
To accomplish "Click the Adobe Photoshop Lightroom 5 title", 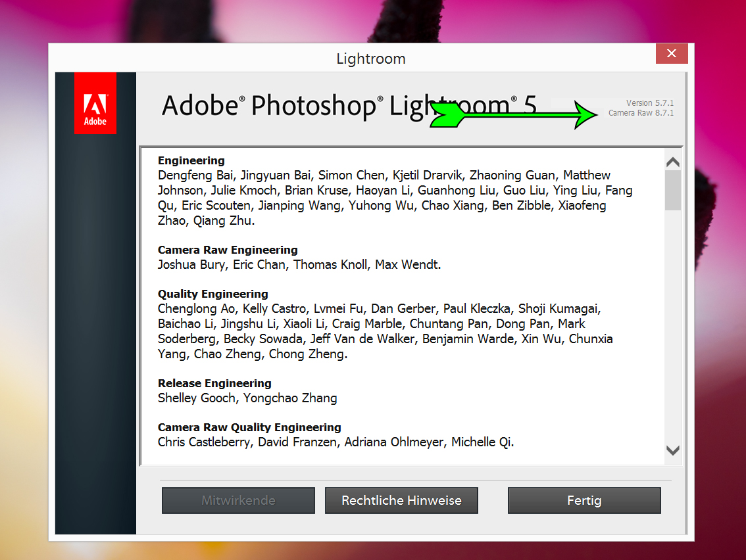I will click(x=296, y=105).
